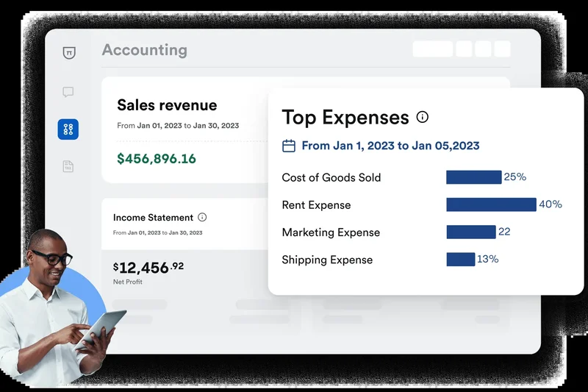This screenshot has height=392, width=588.
Task: Click the calendar icon in Top Expenses
Action: pyautogui.click(x=289, y=146)
